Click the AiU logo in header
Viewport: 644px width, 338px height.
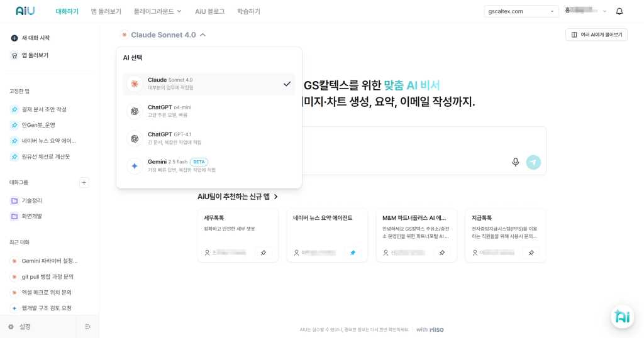tap(26, 11)
